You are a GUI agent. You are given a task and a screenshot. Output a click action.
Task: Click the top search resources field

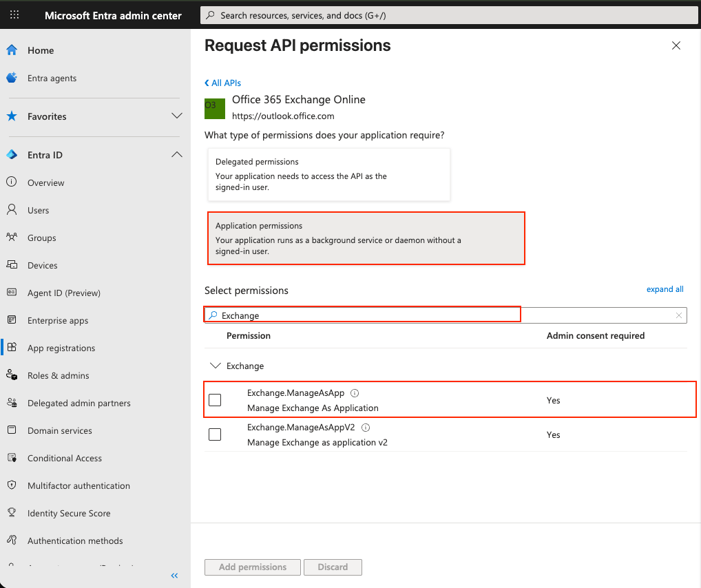pos(449,15)
